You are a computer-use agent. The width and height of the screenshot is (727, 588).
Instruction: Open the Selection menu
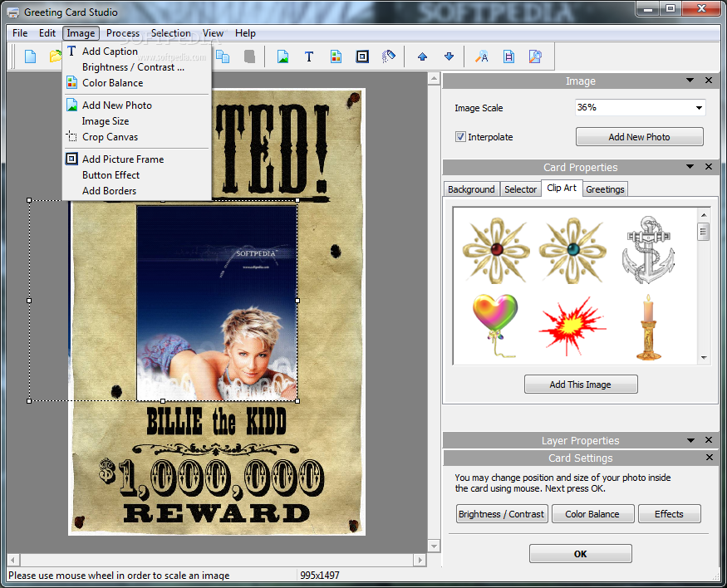171,33
